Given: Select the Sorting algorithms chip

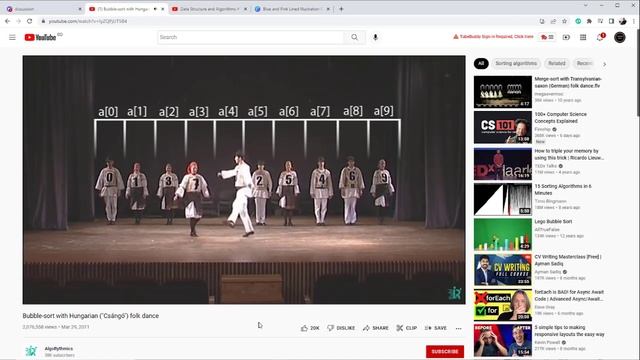Looking at the screenshot, I should pyautogui.click(x=516, y=63).
